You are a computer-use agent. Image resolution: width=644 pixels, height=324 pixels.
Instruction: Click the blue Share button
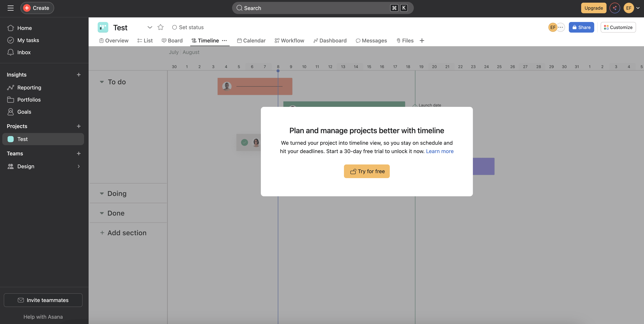click(x=581, y=27)
